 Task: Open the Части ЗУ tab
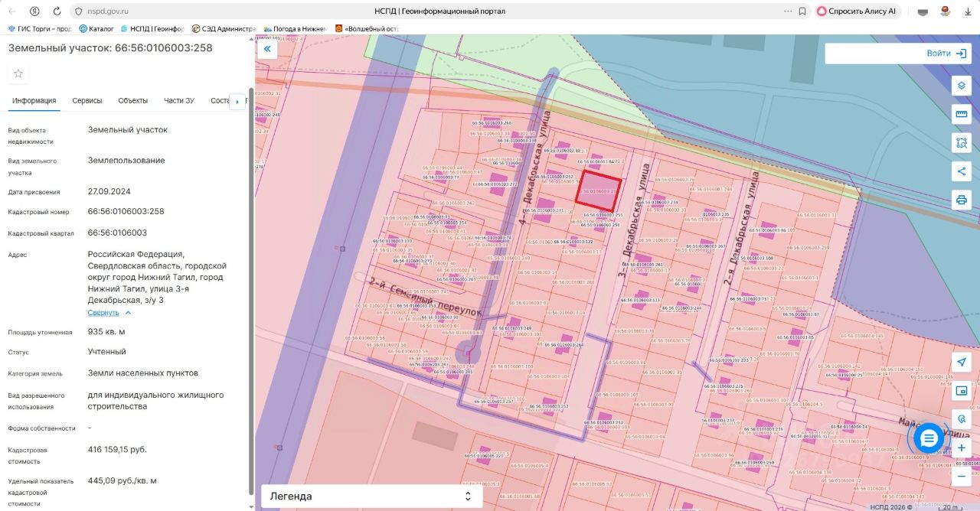[178, 101]
